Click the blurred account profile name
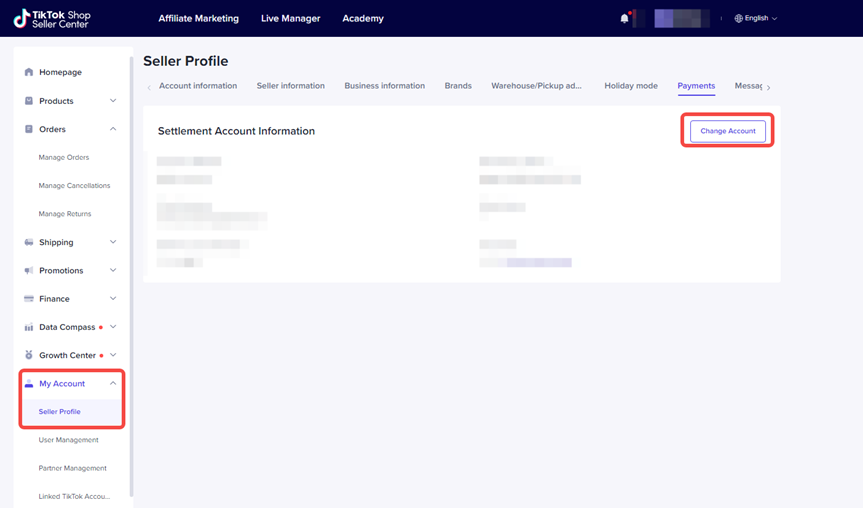The width and height of the screenshot is (863, 508). tap(682, 18)
